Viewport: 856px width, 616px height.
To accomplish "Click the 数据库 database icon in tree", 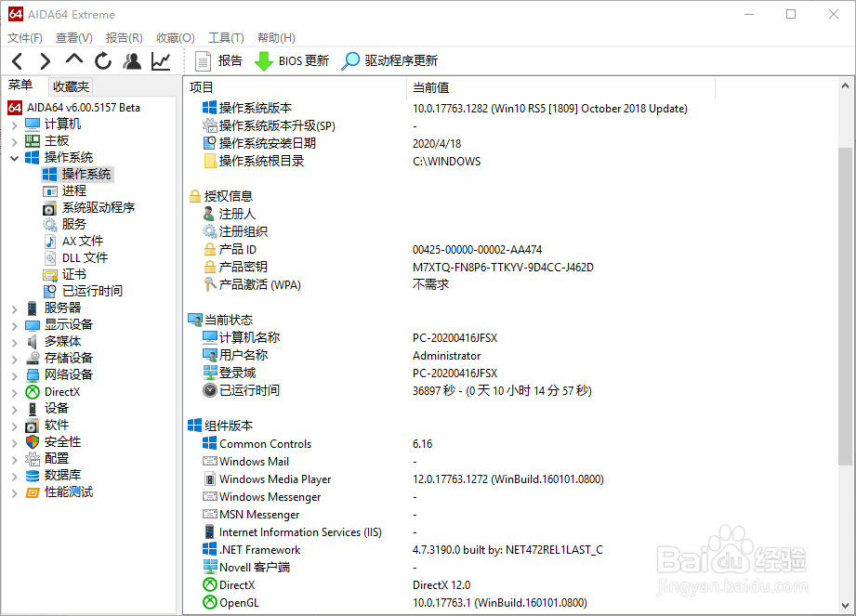I will (x=33, y=476).
